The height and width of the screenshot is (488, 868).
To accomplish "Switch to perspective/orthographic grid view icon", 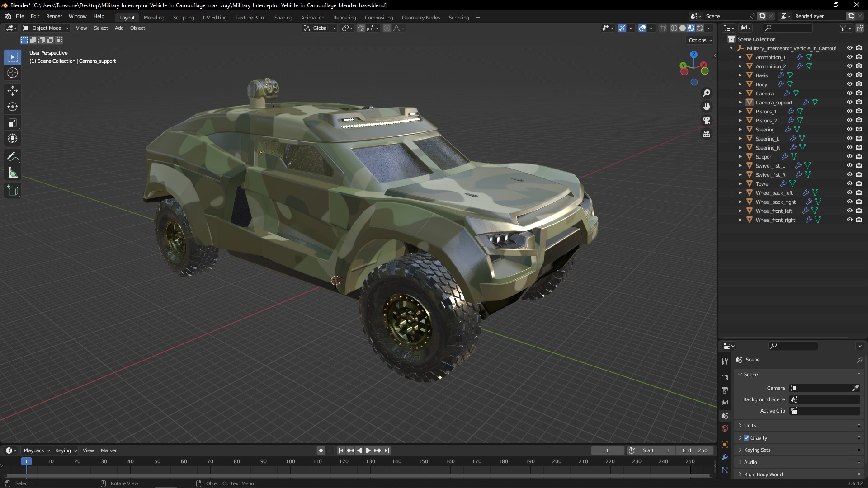I will tap(706, 134).
